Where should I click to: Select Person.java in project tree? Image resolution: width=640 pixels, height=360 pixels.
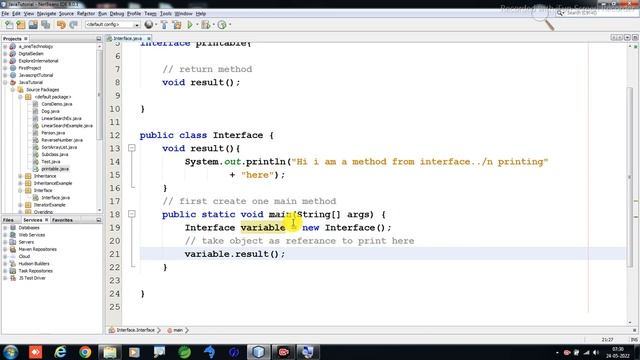pos(53,133)
